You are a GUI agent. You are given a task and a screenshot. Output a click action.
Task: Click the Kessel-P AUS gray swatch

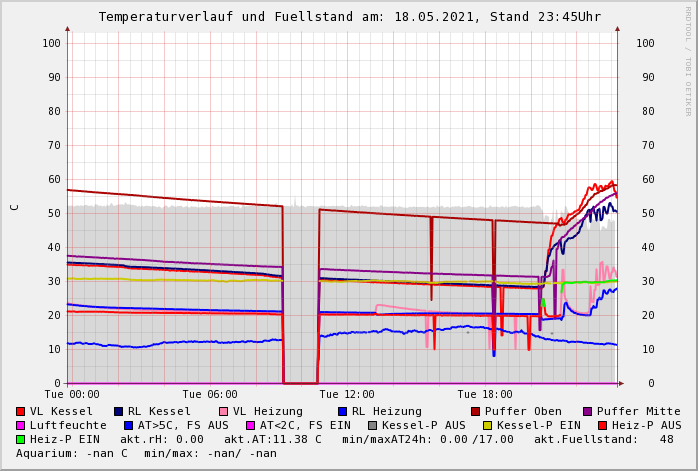[373, 426]
